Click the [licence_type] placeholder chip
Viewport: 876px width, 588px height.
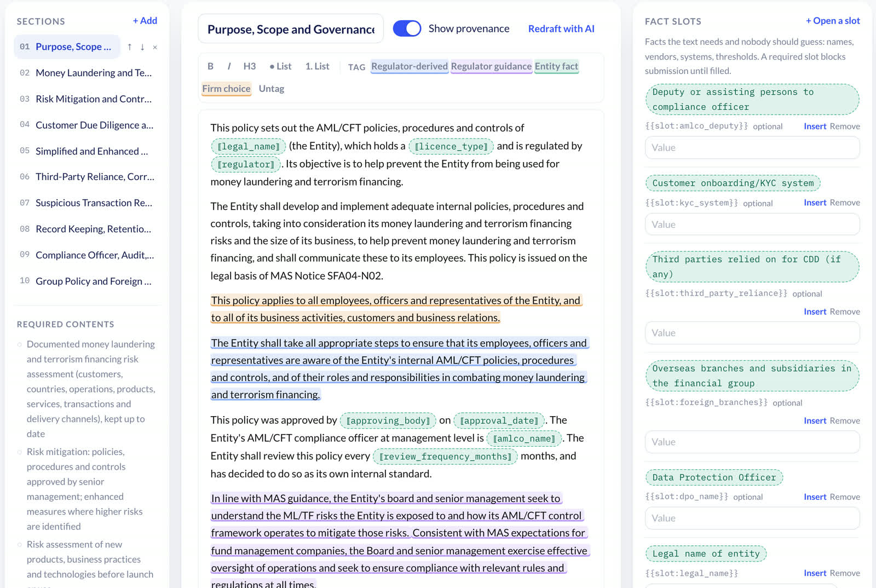(x=451, y=146)
